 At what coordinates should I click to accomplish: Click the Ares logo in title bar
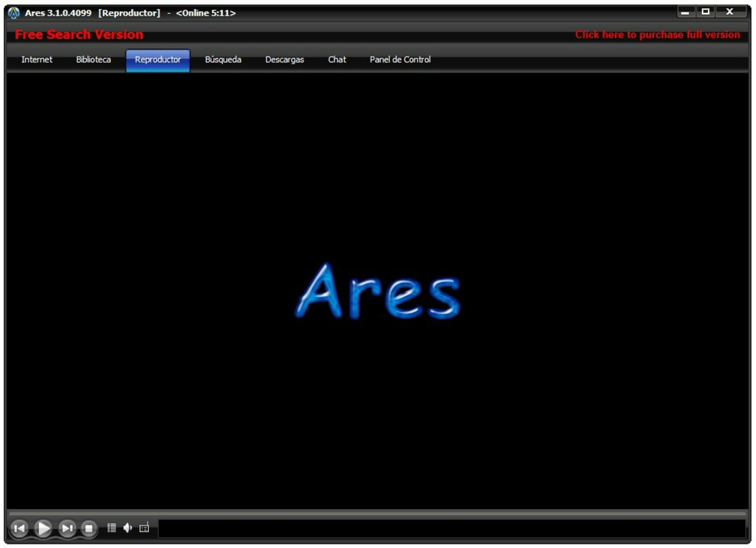click(x=14, y=12)
